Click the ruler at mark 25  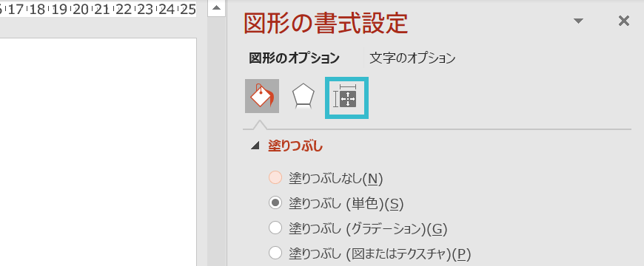[x=188, y=10]
